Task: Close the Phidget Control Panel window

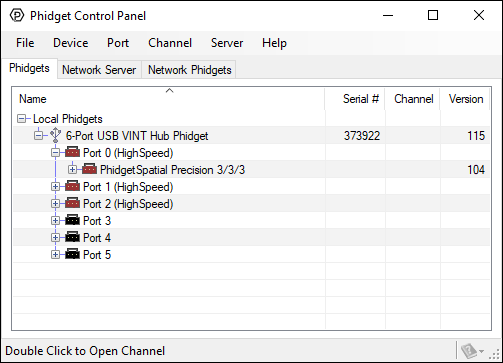Action: 479,15
